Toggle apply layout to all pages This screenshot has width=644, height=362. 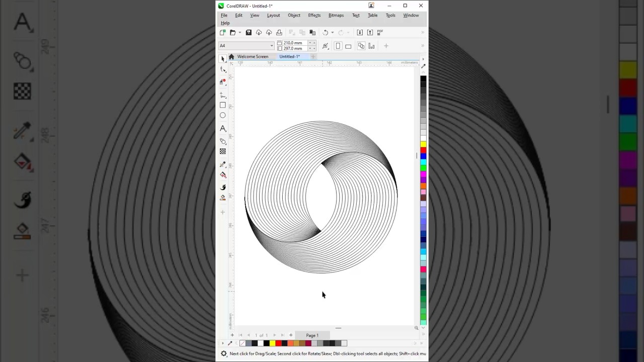(x=361, y=46)
